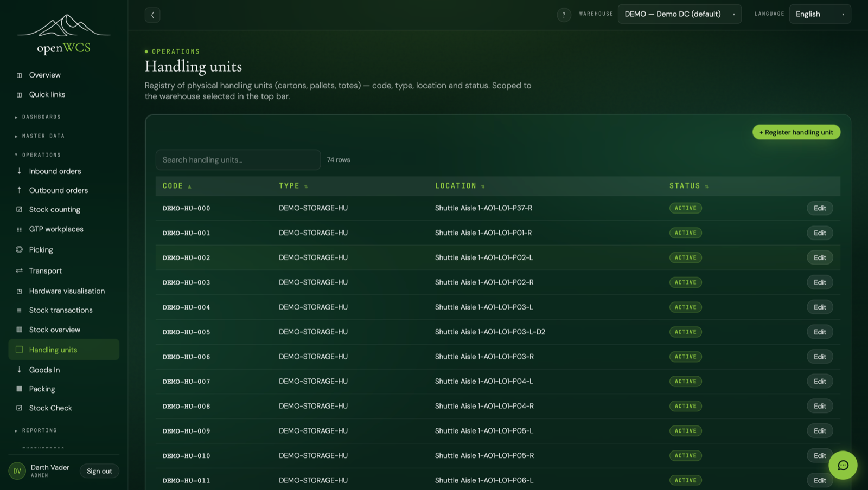Screen dimensions: 868x490
Task: Collapse sidebar with the back chevron
Action: pyautogui.click(x=152, y=15)
